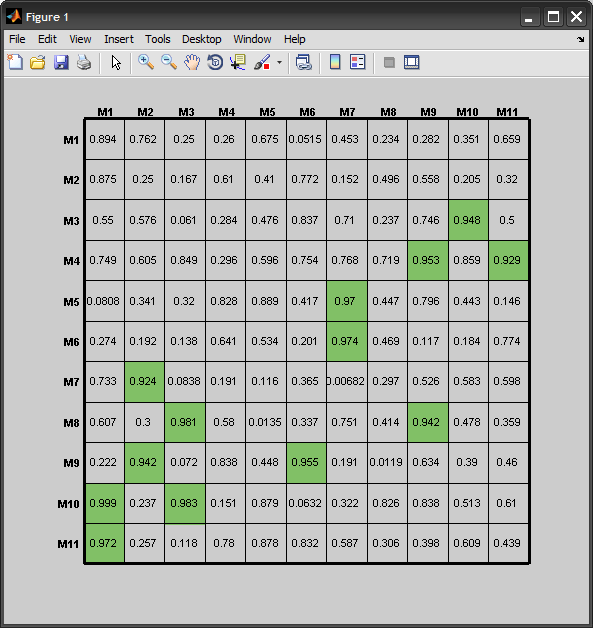Open the File menu
Screen dimensions: 593x628
(x=17, y=39)
